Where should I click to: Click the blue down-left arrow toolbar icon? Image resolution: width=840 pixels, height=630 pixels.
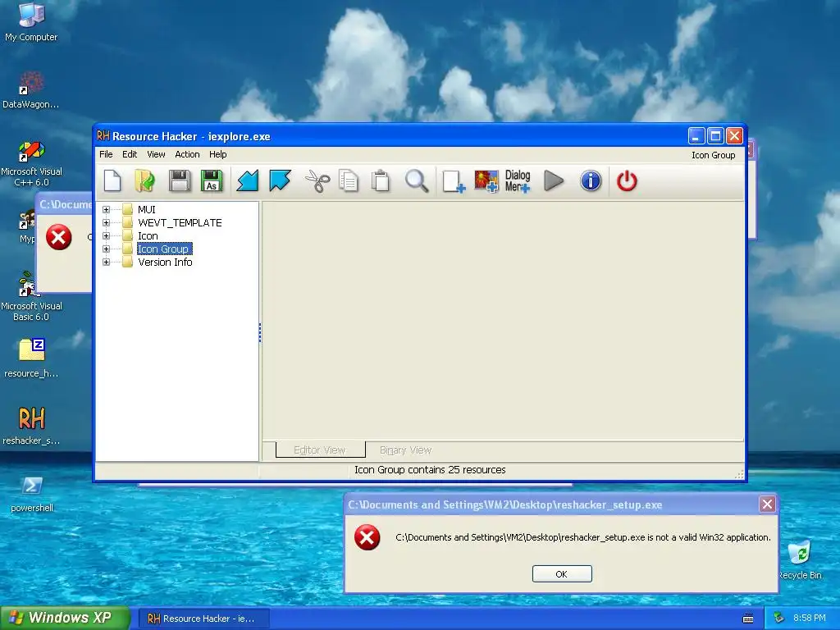[248, 180]
